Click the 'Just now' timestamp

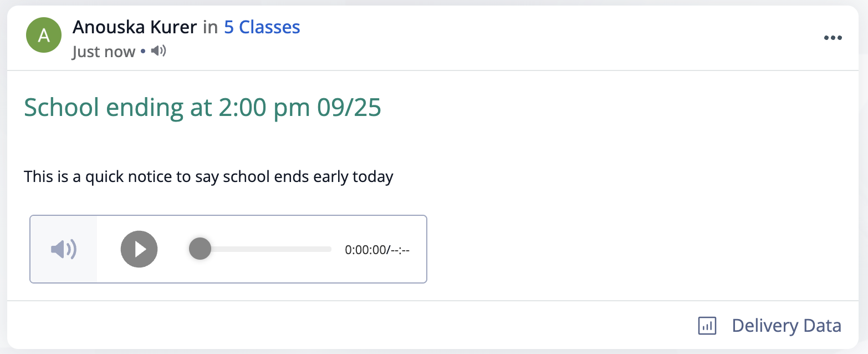[x=104, y=52]
